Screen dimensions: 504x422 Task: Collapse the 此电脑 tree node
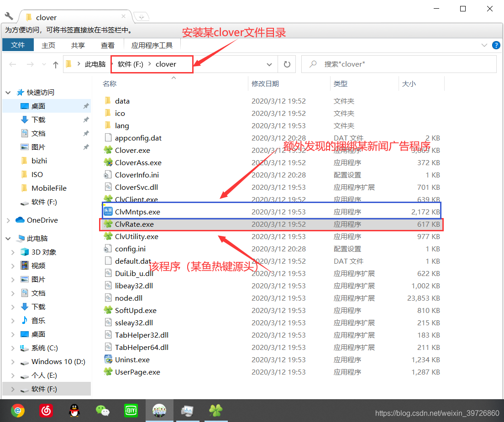8,239
